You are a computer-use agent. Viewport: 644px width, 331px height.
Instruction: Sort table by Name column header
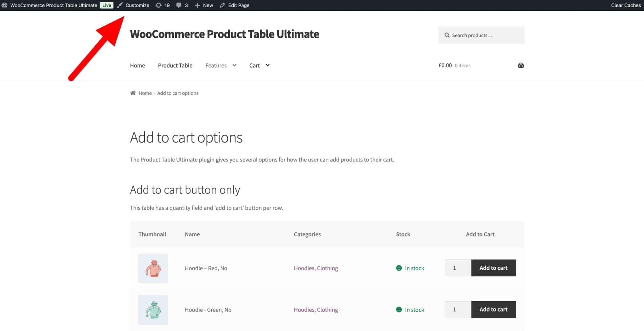pos(192,234)
